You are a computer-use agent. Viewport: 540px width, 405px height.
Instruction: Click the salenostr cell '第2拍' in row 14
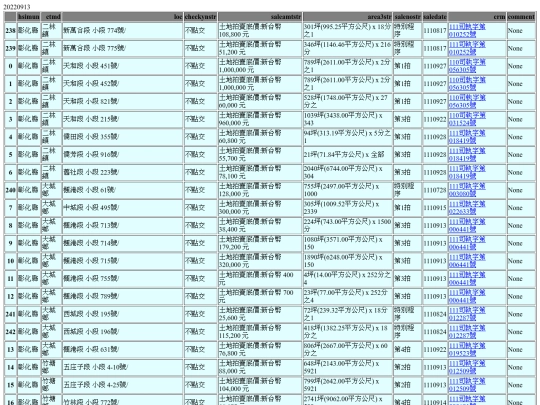coord(407,367)
